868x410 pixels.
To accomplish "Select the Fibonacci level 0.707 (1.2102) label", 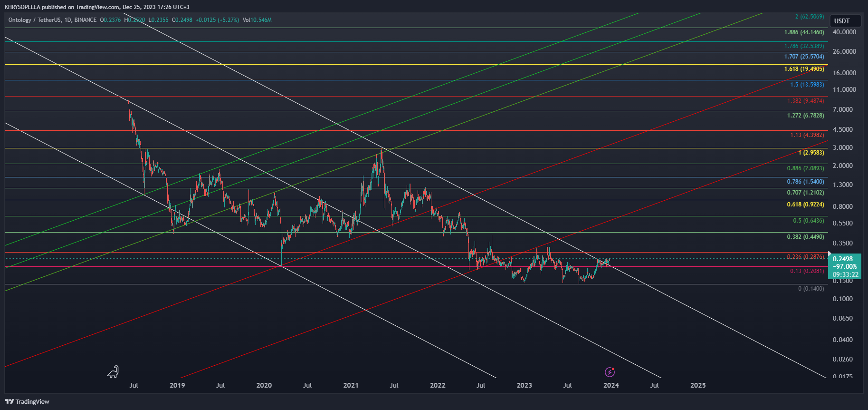I will click(805, 193).
